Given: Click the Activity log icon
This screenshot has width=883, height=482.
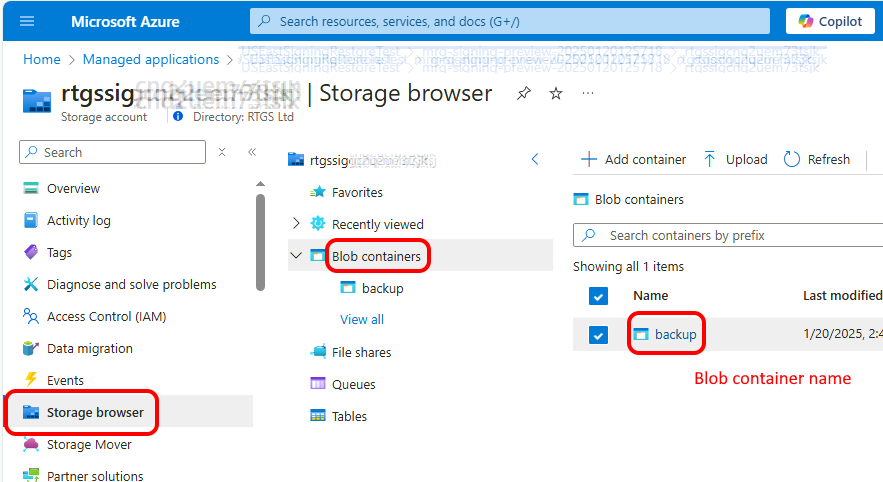Looking at the screenshot, I should pyautogui.click(x=31, y=220).
